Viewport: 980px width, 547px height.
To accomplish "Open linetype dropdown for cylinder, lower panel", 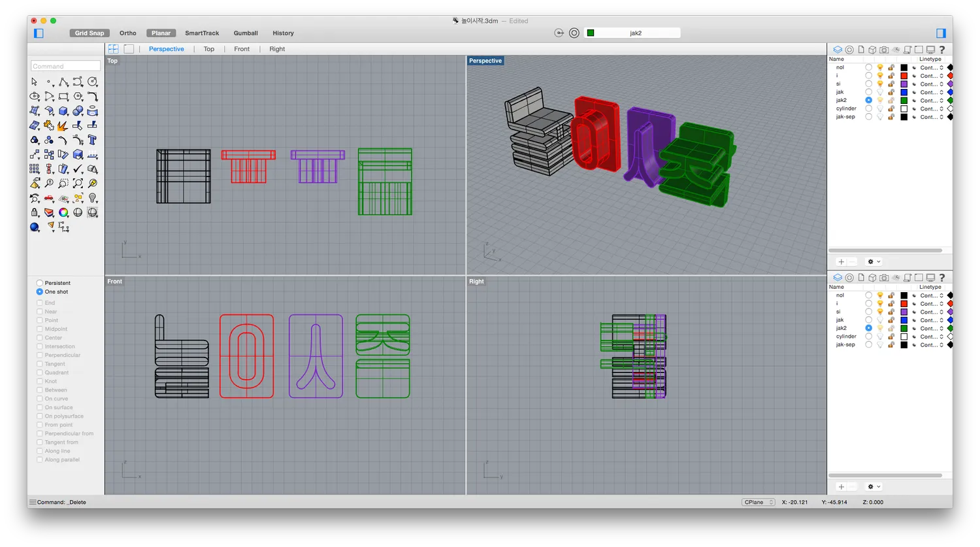I will (932, 337).
